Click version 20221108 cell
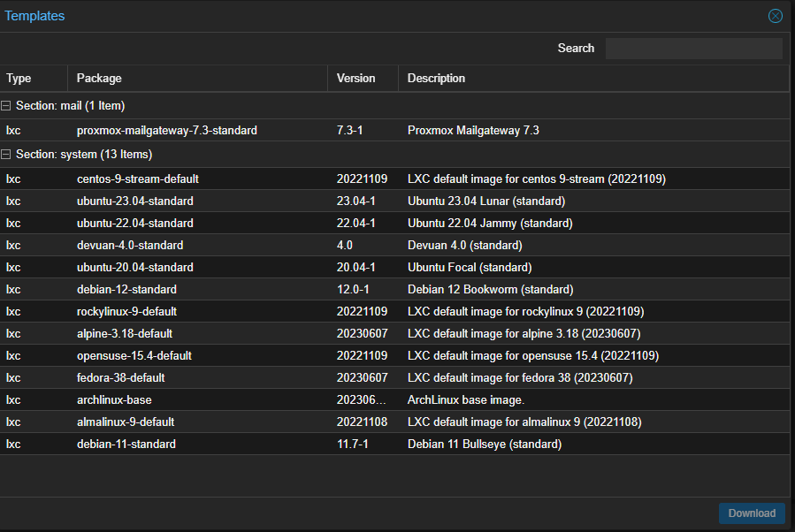This screenshot has height=532, width=795. (362, 422)
